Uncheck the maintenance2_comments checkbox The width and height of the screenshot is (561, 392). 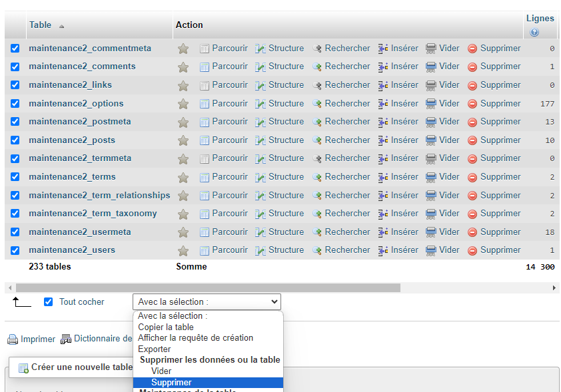tap(15, 67)
